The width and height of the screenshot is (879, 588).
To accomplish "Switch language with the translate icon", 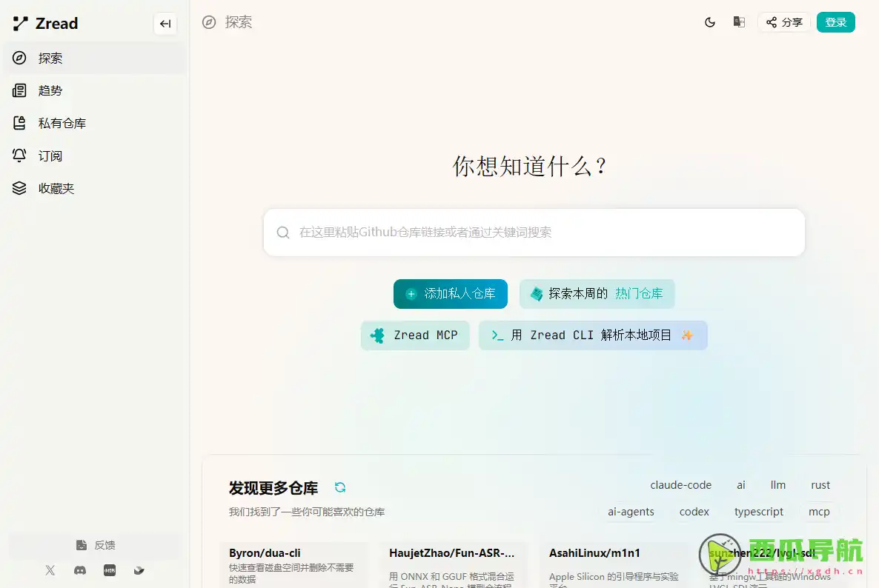I will click(739, 22).
